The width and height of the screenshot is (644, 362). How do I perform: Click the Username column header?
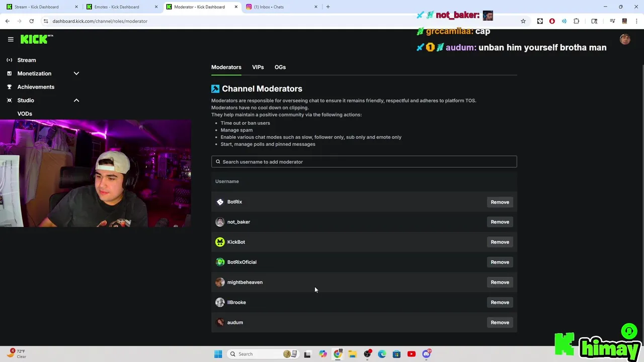pos(227,181)
